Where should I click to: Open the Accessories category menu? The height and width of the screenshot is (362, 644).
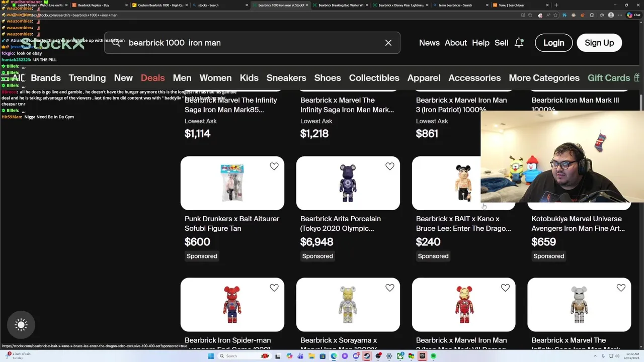tap(474, 78)
